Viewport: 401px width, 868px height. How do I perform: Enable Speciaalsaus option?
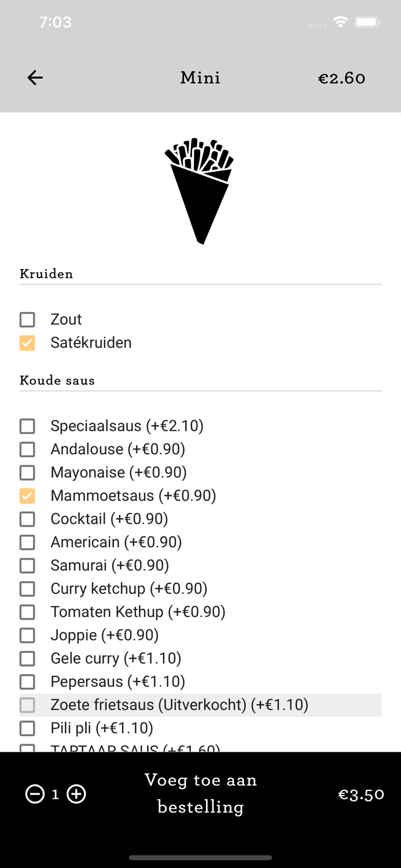(x=27, y=426)
